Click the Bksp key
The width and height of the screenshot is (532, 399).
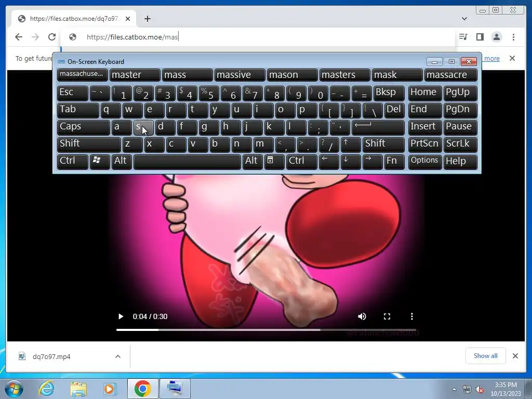389,93
